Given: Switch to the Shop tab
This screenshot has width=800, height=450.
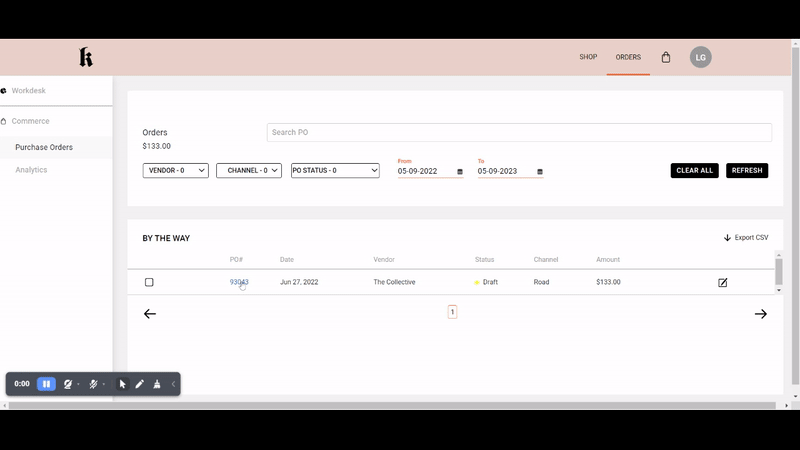Looking at the screenshot, I should [x=588, y=57].
